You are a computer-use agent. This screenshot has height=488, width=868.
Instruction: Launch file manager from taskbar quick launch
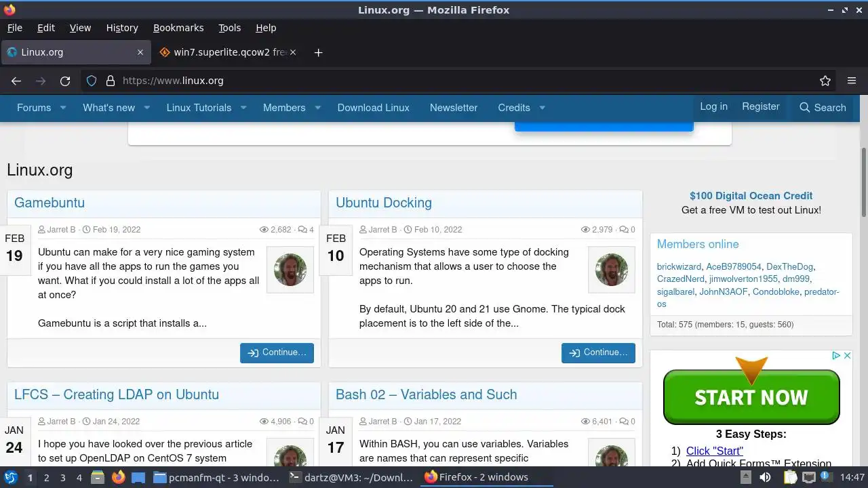pyautogui.click(x=98, y=477)
